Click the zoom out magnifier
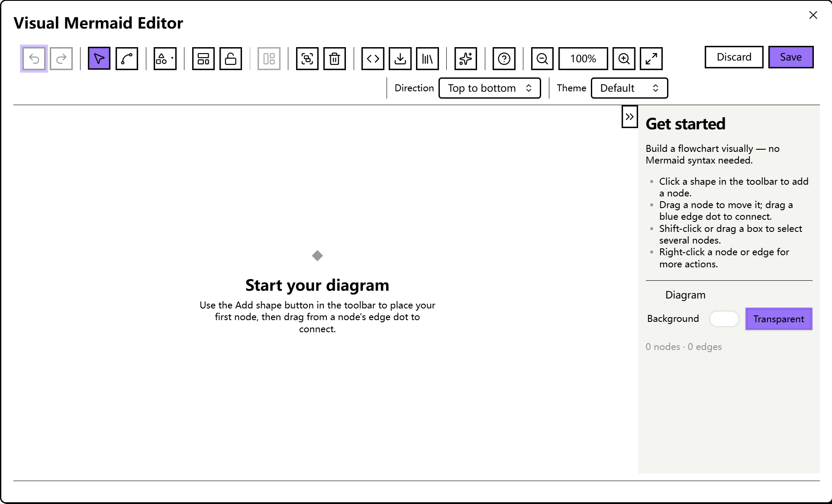The image size is (832, 504). click(542, 58)
